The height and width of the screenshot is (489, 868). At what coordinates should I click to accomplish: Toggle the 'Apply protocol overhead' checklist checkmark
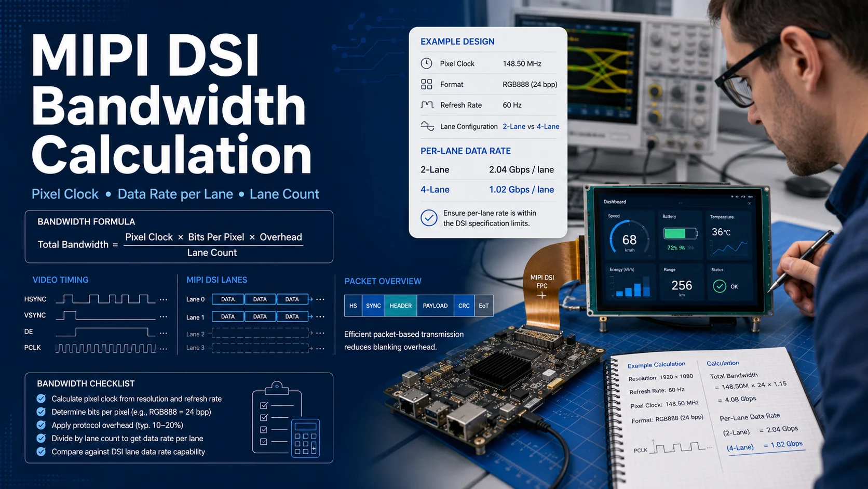pos(41,425)
